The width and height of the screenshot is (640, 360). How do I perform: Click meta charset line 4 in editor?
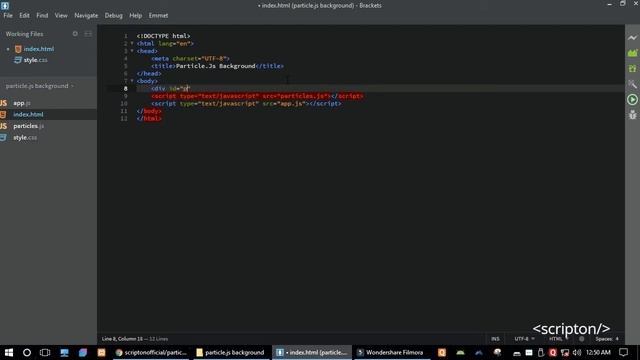pyautogui.click(x=190, y=58)
